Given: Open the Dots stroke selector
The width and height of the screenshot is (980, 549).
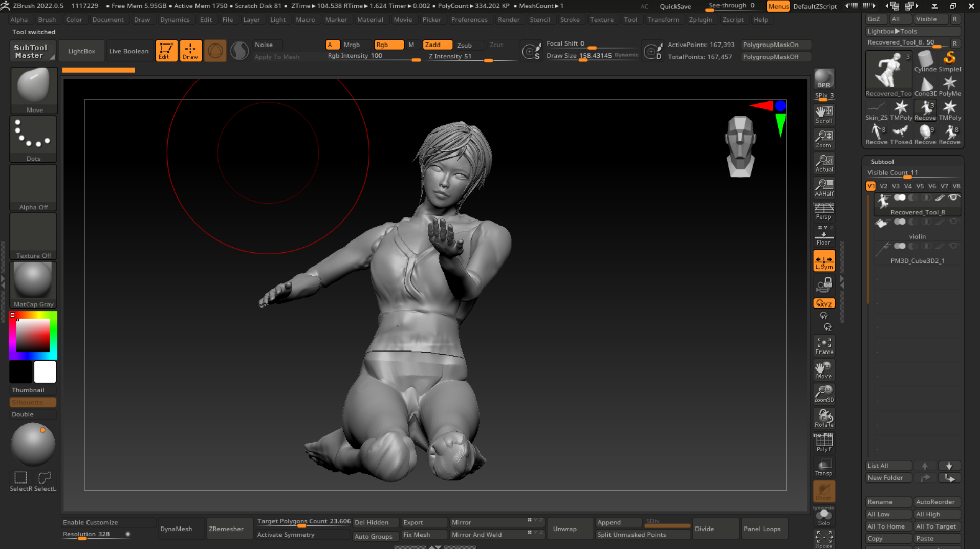Looking at the screenshot, I should coord(34,139).
